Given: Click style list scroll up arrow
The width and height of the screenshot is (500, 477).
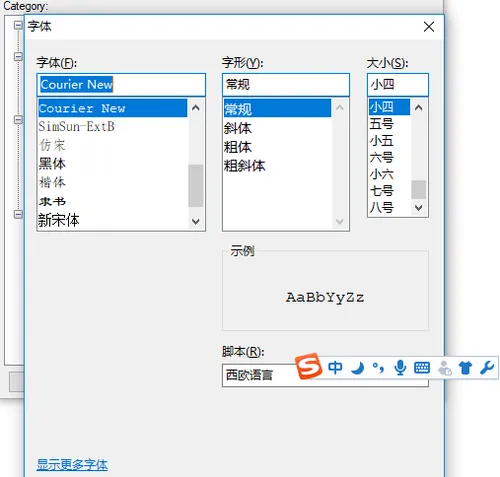Looking at the screenshot, I should [340, 108].
